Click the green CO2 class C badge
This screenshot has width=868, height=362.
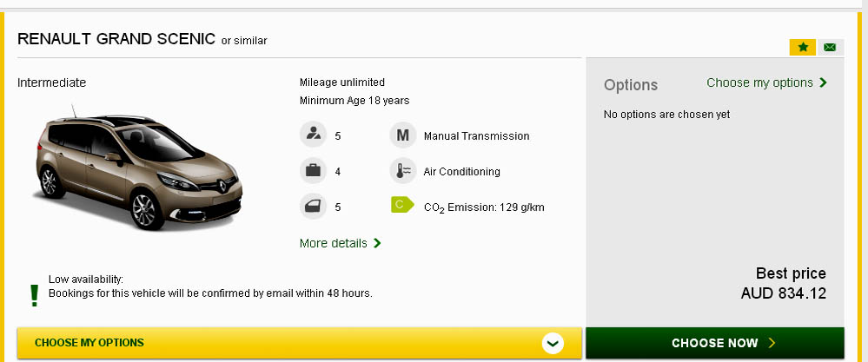tap(402, 205)
